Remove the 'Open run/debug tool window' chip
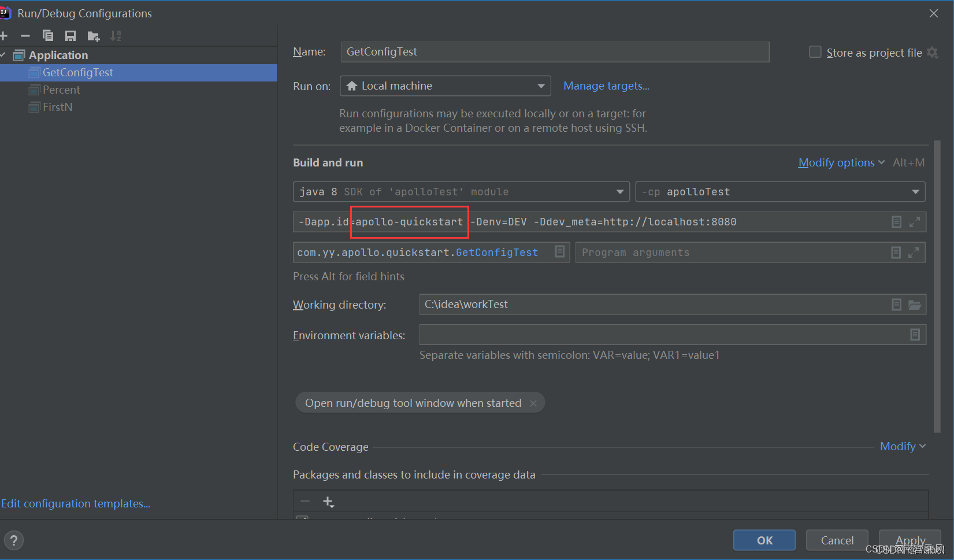 click(533, 403)
